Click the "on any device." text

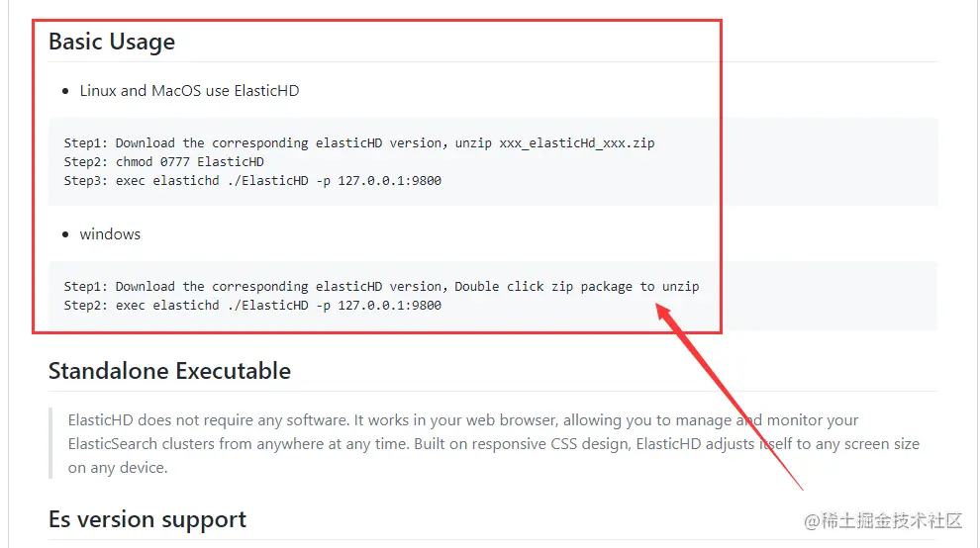118,468
